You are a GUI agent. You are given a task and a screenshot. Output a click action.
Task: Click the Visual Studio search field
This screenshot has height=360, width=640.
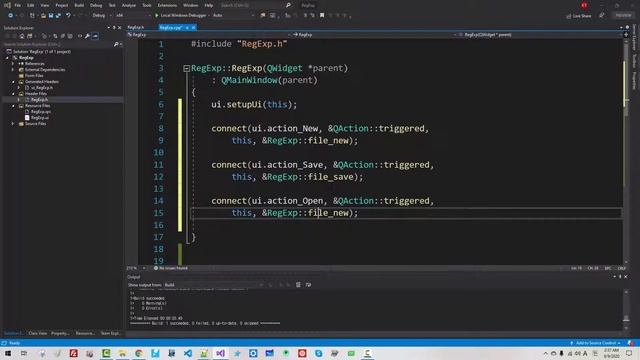tap(255, 5)
